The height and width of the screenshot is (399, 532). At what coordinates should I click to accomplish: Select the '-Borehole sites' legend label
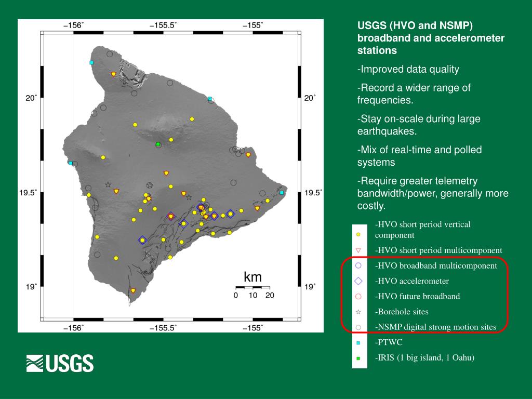tap(402, 312)
